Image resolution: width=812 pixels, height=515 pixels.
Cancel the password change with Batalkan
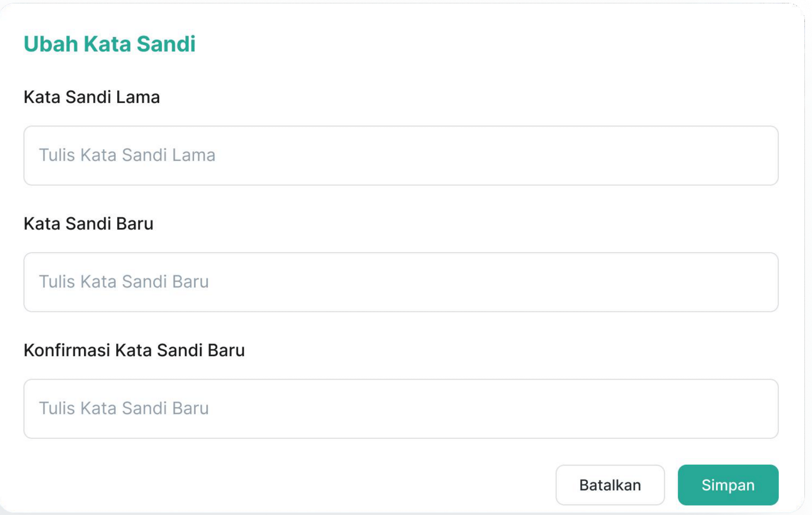pos(610,485)
